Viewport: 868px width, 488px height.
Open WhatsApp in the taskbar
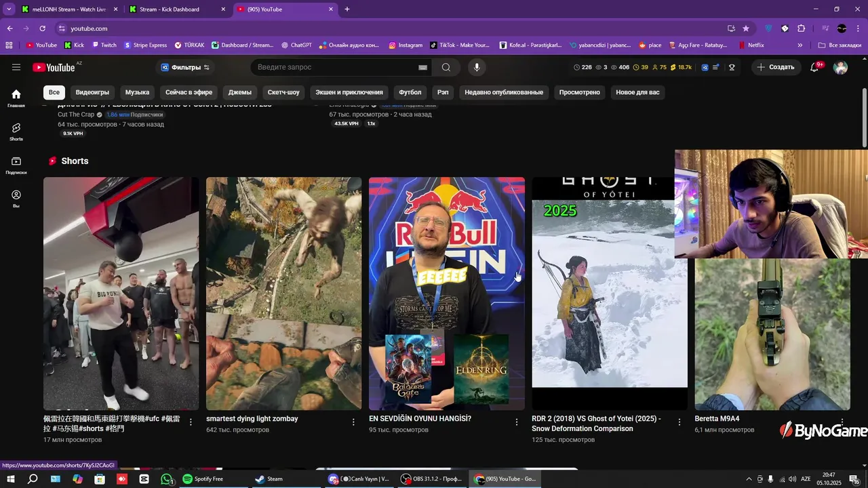(x=167, y=479)
